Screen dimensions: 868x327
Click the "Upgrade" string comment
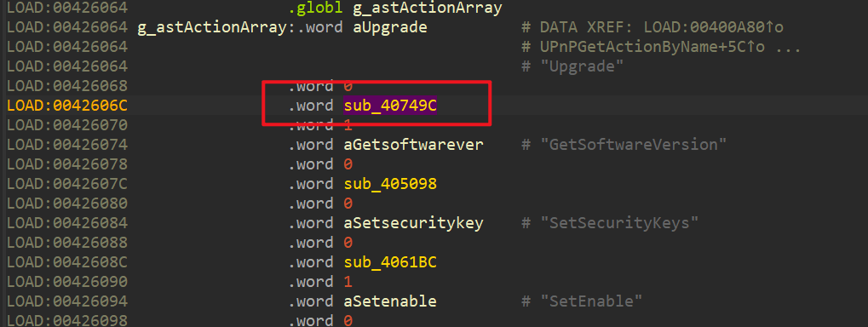(583, 66)
